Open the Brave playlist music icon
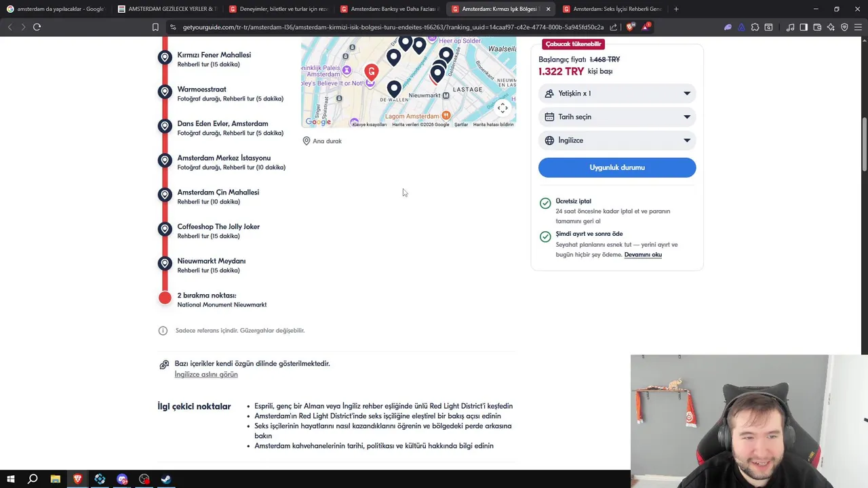Viewport: 868px width, 488px height. point(790,27)
